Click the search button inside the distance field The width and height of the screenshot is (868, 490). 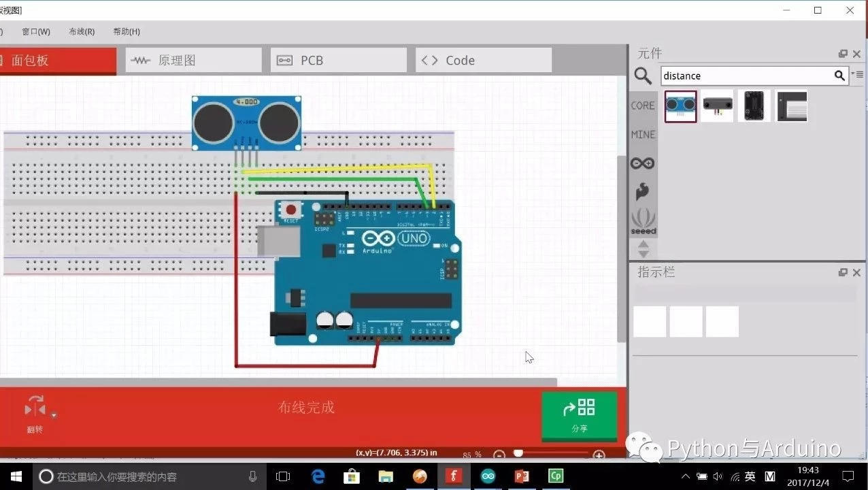coord(839,76)
